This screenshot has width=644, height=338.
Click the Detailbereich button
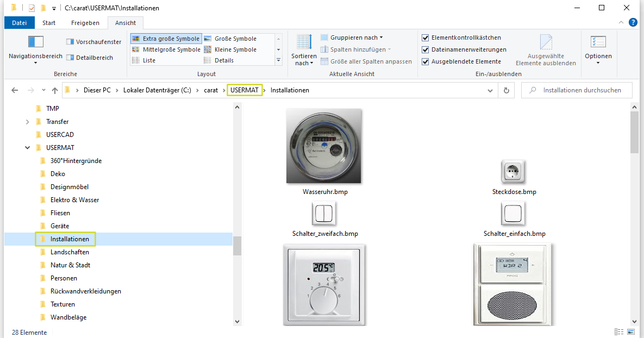(90, 58)
